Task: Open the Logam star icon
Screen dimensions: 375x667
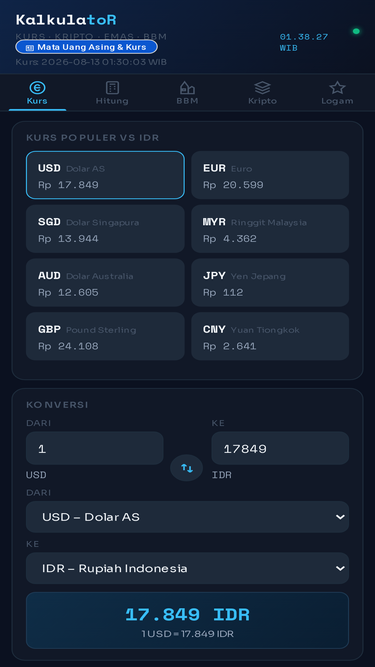Action: 337,88
